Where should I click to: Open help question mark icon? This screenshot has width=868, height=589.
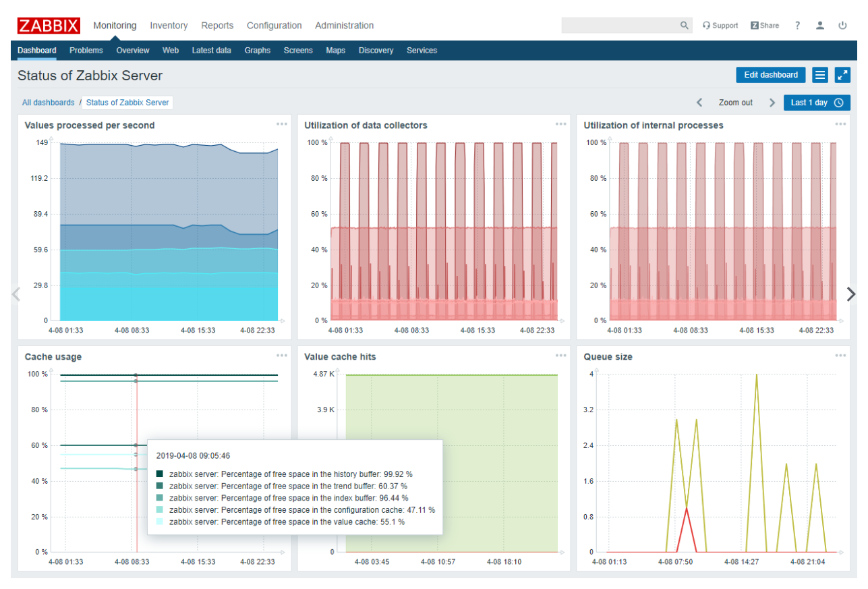coord(797,26)
